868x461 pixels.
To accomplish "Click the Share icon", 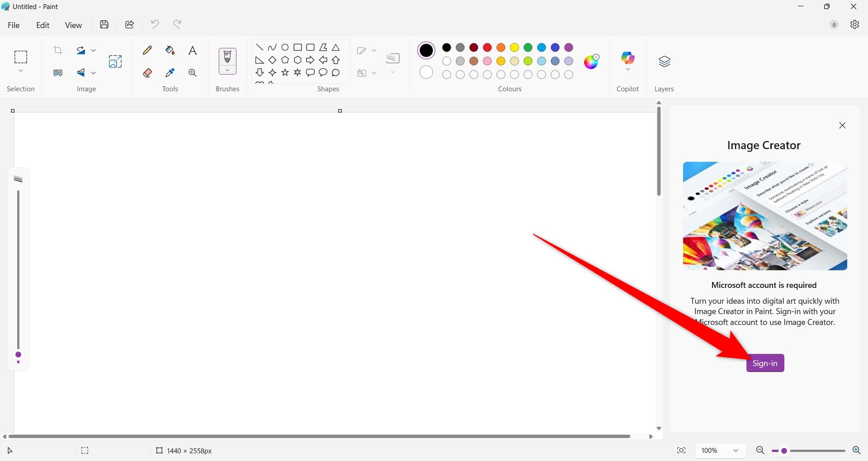I will click(130, 24).
